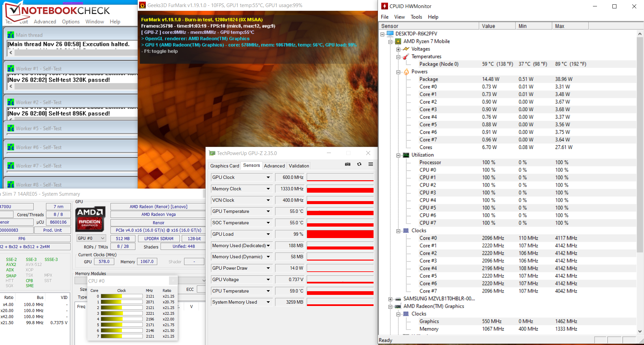Click the DESKTOP-R6K2PFV computer icon

pyautogui.click(x=390, y=34)
